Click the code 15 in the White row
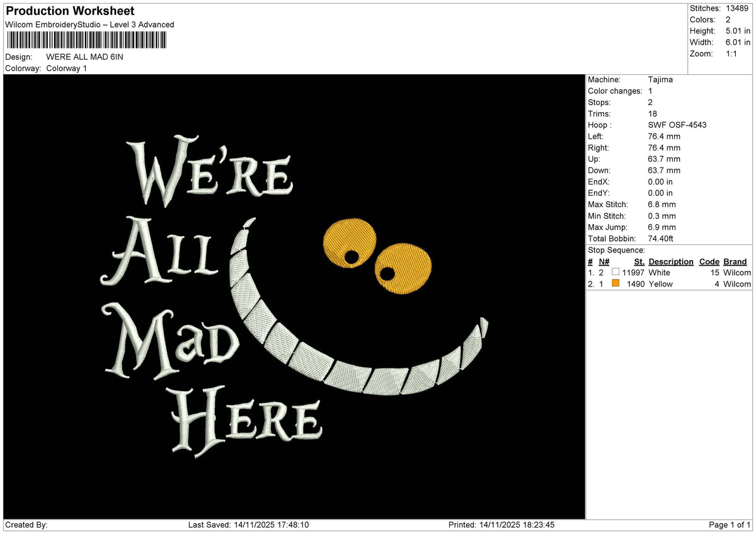The image size is (756, 534). point(715,273)
